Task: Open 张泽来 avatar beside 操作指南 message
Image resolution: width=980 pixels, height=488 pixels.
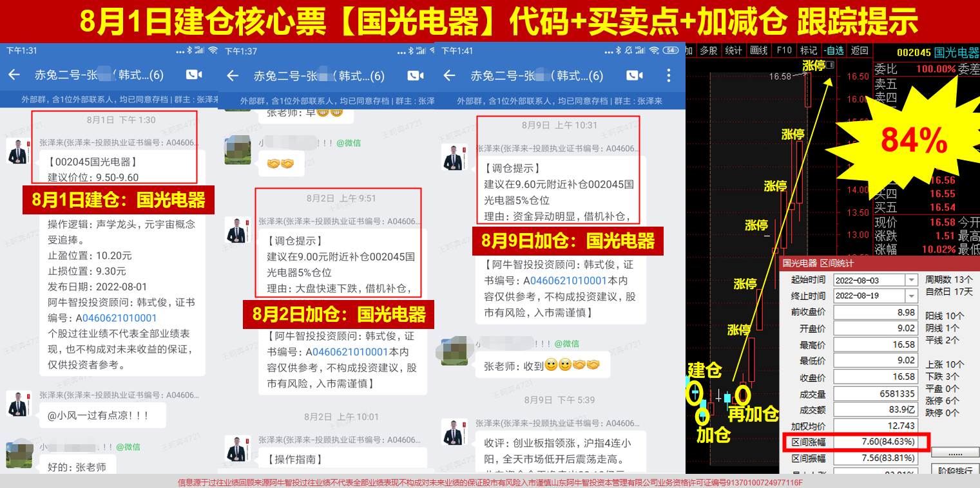Action: click(x=237, y=448)
